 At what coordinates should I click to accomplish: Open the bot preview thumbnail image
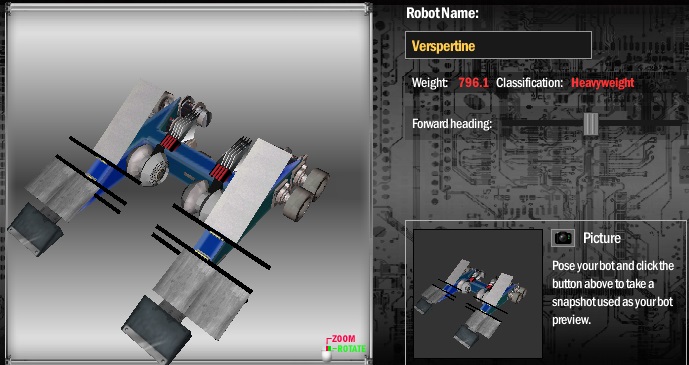coord(478,293)
